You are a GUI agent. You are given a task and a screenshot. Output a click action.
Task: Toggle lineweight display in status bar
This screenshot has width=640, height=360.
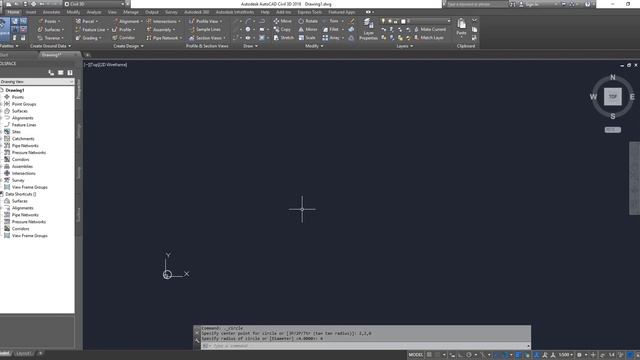click(518, 355)
